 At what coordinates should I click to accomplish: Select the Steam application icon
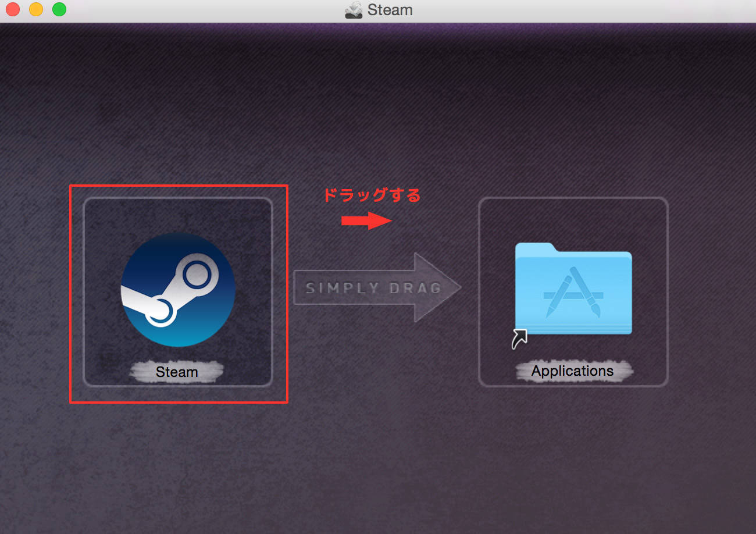(x=178, y=290)
